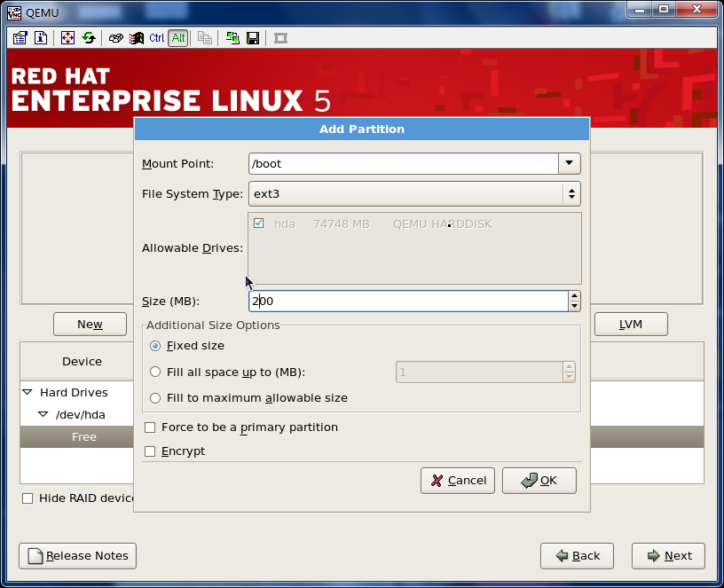The image size is (724, 588).
Task: Go Back to previous installer step
Action: [x=578, y=556]
